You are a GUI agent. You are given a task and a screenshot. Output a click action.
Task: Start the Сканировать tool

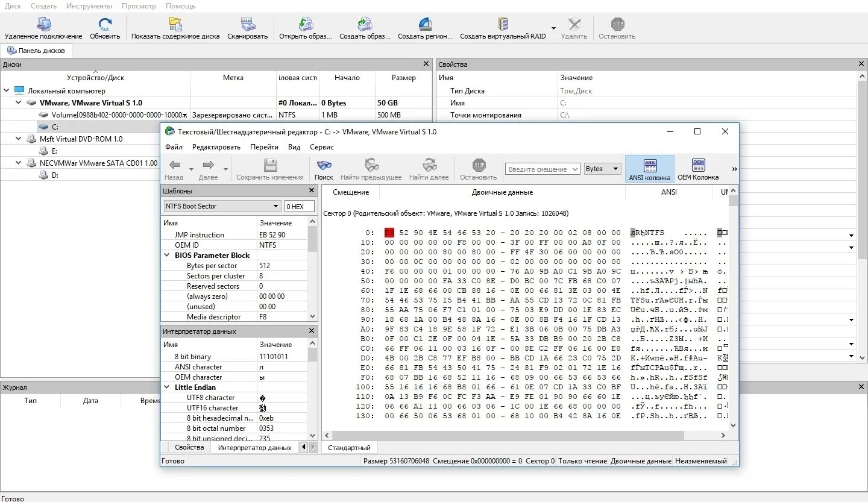tap(248, 25)
